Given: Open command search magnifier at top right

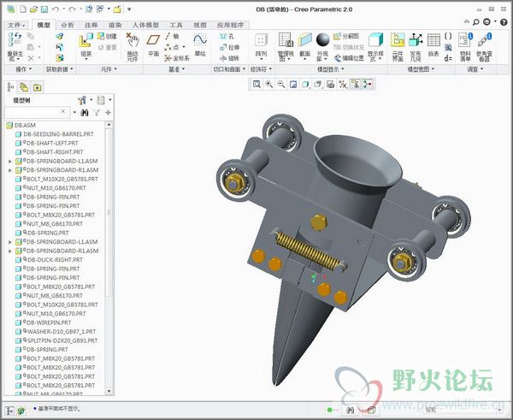Looking at the screenshot, I should coord(476,22).
